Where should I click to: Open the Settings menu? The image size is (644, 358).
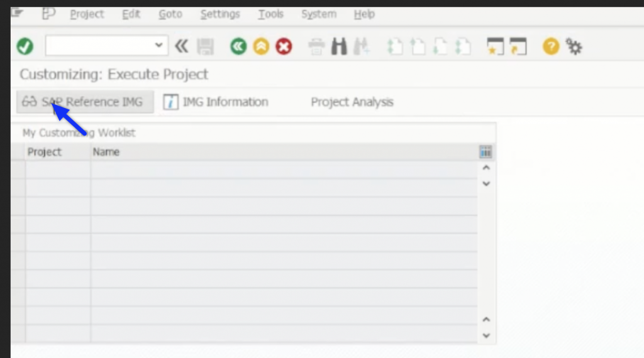click(220, 14)
